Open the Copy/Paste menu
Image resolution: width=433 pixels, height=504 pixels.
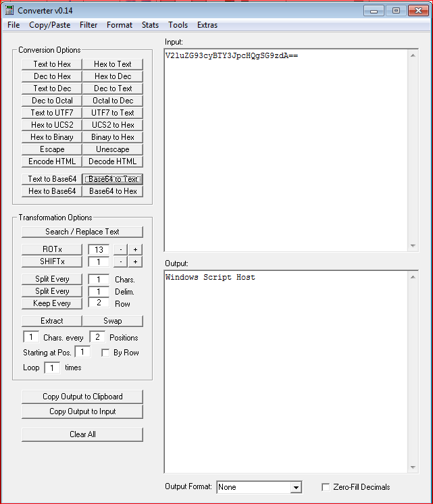tap(49, 25)
